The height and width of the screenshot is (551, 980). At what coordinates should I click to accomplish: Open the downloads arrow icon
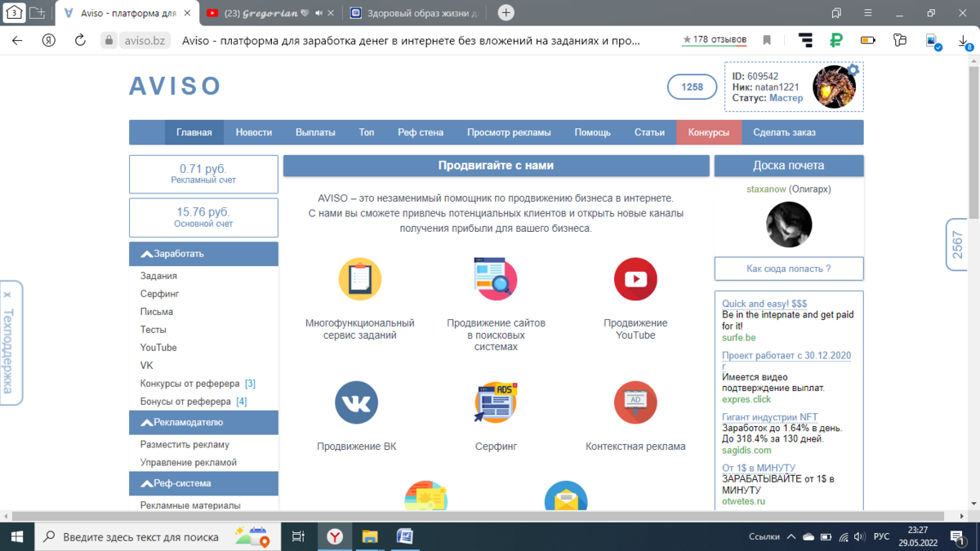tap(964, 40)
